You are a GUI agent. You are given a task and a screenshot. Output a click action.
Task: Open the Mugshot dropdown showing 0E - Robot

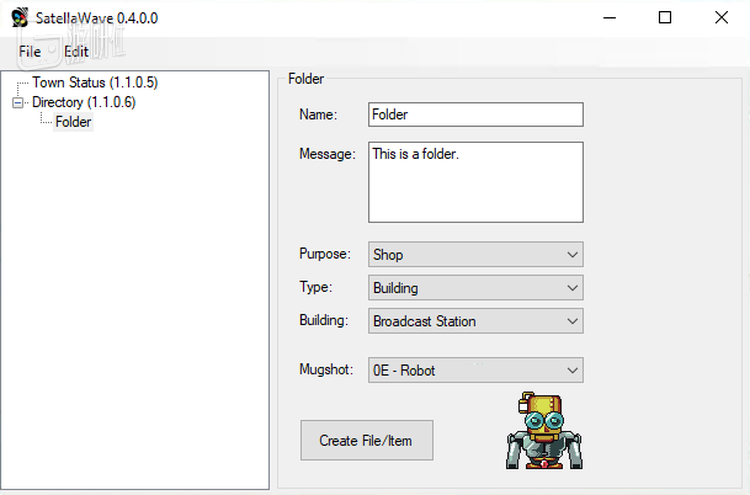[x=475, y=370]
